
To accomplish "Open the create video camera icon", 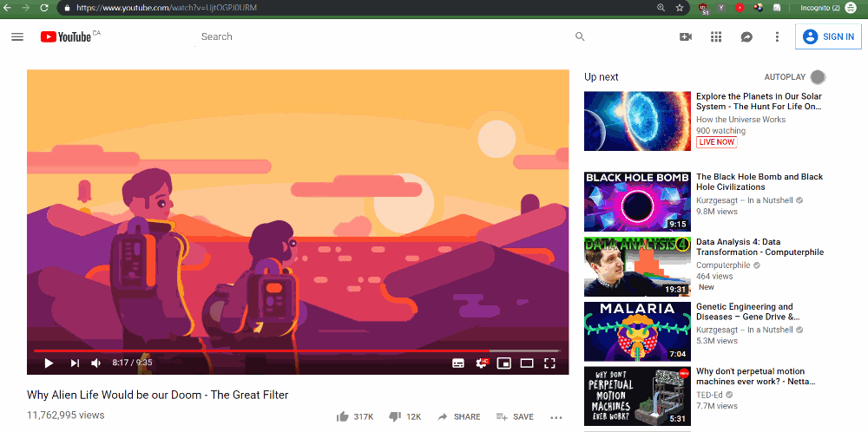I will (686, 36).
